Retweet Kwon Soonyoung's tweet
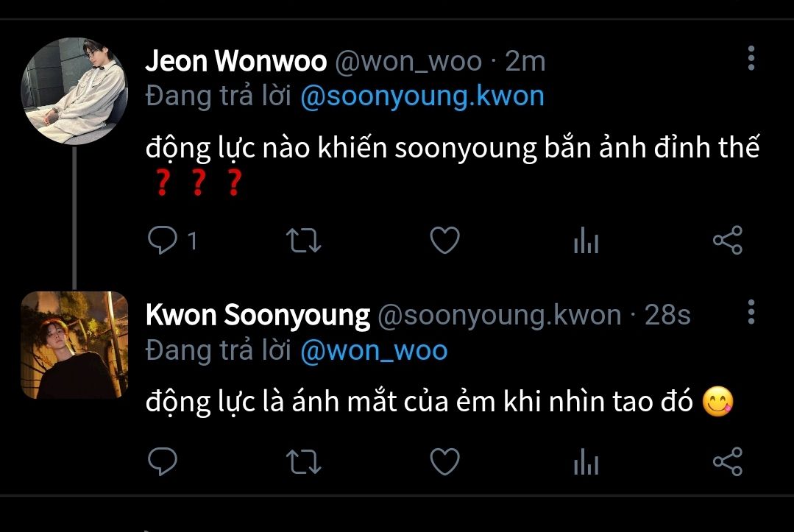The width and height of the screenshot is (794, 532). (303, 461)
